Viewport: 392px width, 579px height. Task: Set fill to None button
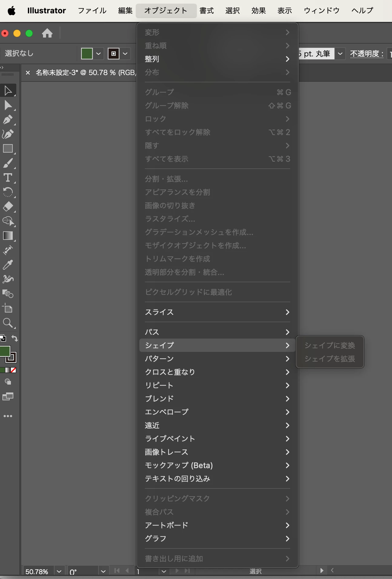click(x=13, y=370)
